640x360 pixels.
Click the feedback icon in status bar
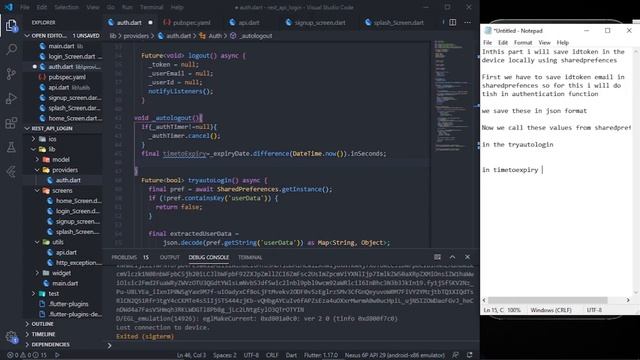pyautogui.click(x=456, y=355)
